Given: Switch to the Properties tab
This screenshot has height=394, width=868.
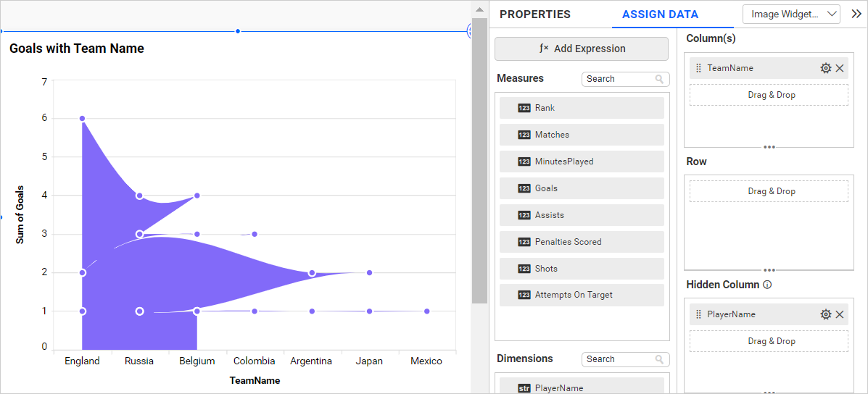Looking at the screenshot, I should coord(534,14).
